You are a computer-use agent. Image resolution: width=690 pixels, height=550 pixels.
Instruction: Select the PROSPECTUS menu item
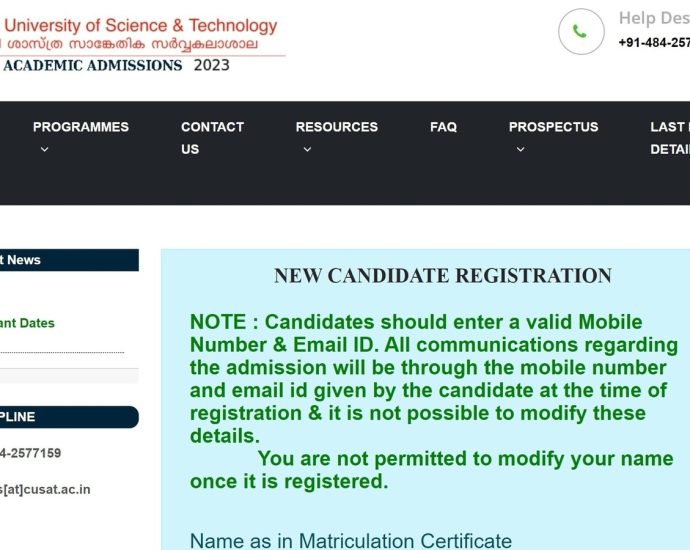[x=553, y=127]
